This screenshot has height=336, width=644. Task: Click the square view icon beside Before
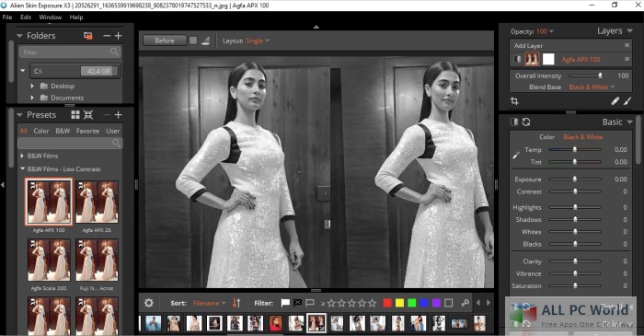[x=193, y=41]
